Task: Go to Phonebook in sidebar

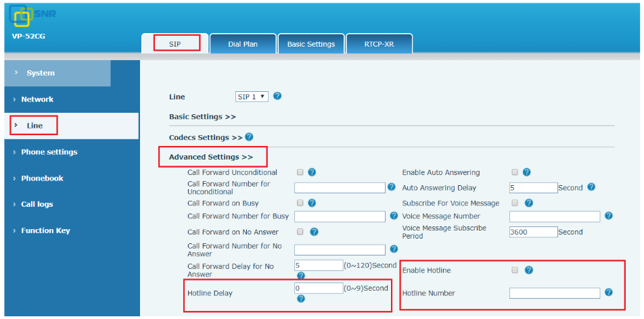Action: pyautogui.click(x=42, y=178)
